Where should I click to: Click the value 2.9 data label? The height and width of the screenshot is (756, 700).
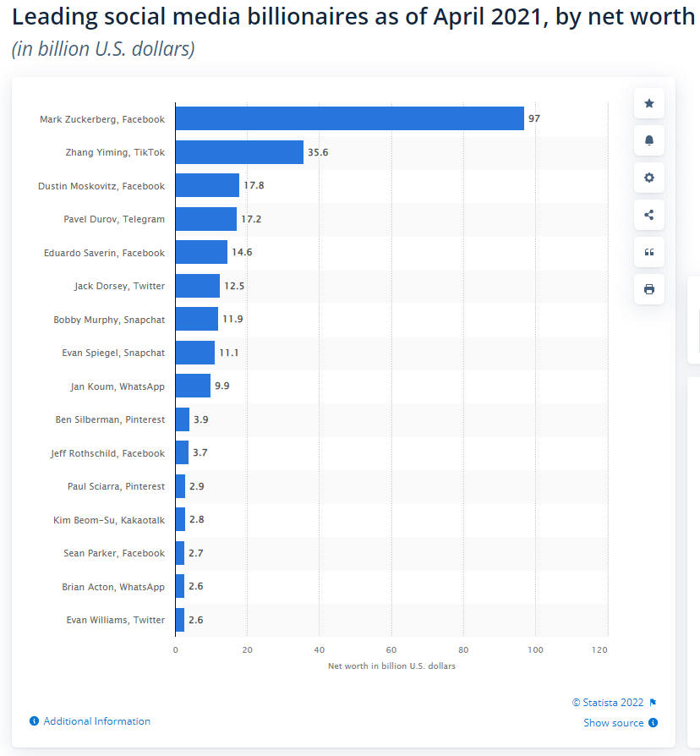(x=197, y=486)
